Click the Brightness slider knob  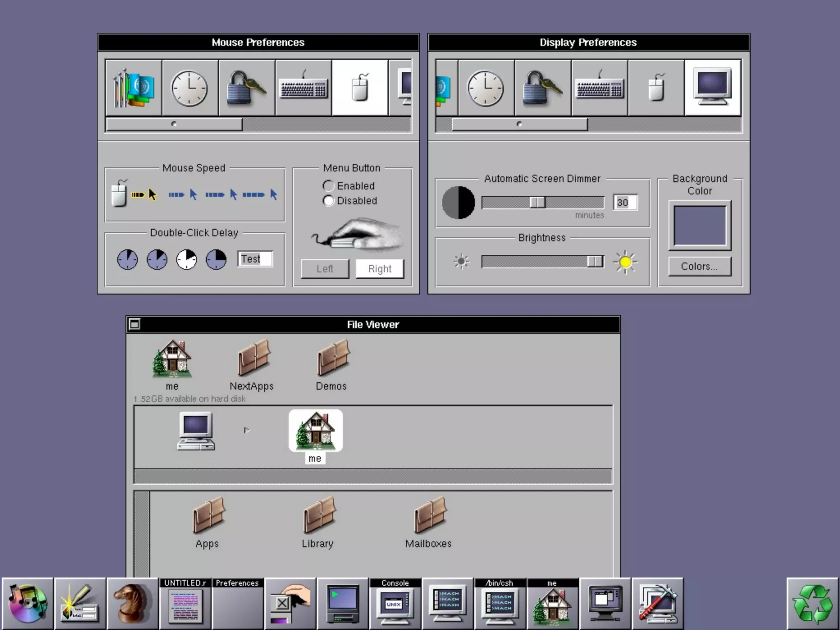coord(594,261)
